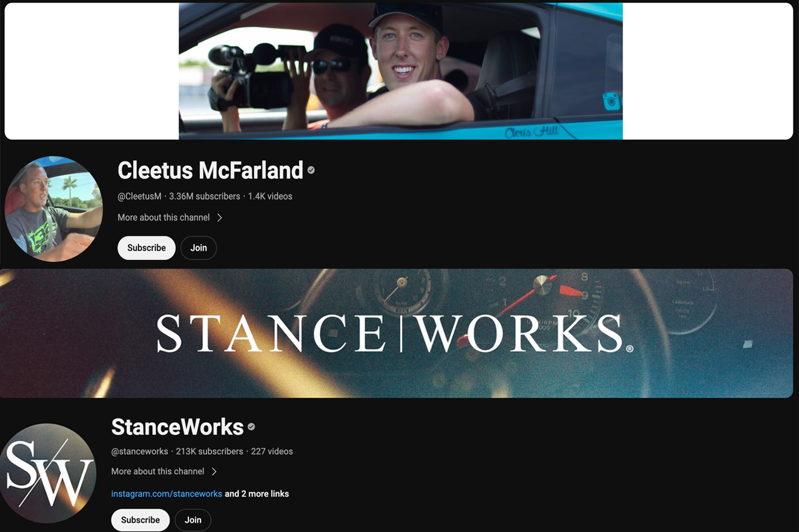Click the Cleetus McFarland channel title
The height and width of the screenshot is (532, 799).
(x=210, y=170)
